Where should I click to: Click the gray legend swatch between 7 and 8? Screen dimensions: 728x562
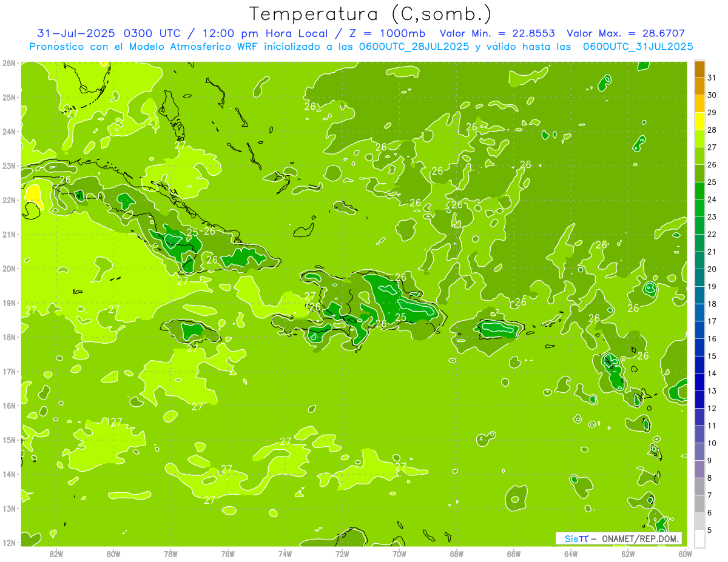click(x=699, y=486)
